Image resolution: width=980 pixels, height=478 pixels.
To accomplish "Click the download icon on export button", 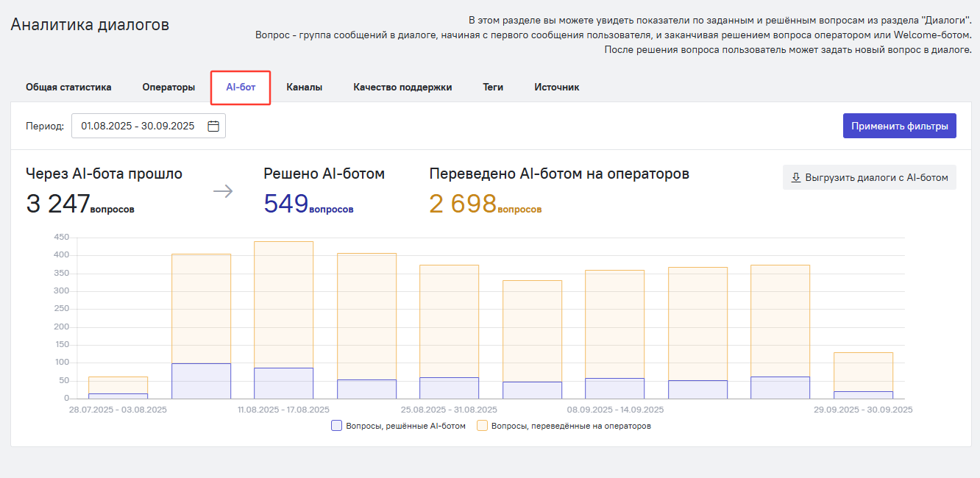I will point(795,177).
